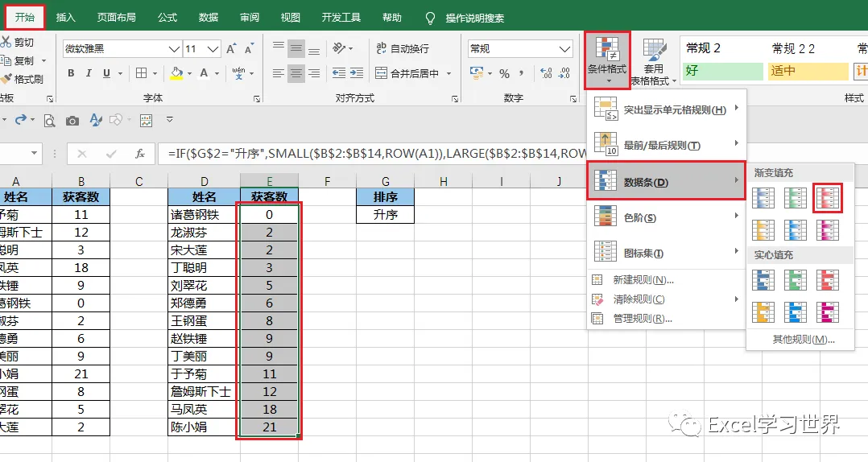The height and width of the screenshot is (462, 868).
Task: Open the 微软雅黑 font name dropdown
Action: [174, 49]
